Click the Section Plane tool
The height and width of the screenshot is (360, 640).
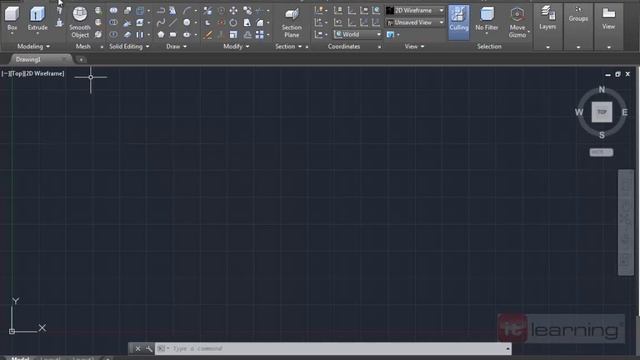[x=291, y=22]
